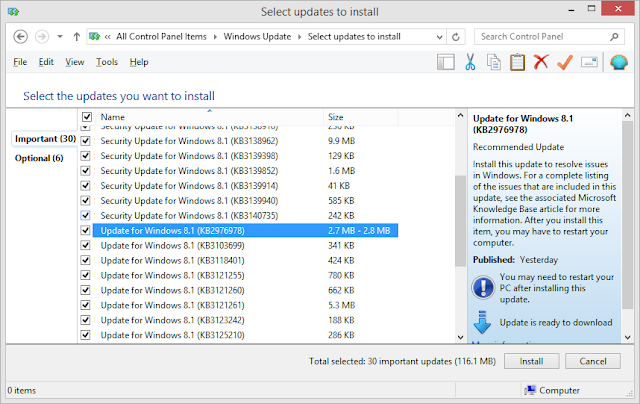The image size is (640, 404).
Task: Click the search magnifier icon
Action: (614, 37)
